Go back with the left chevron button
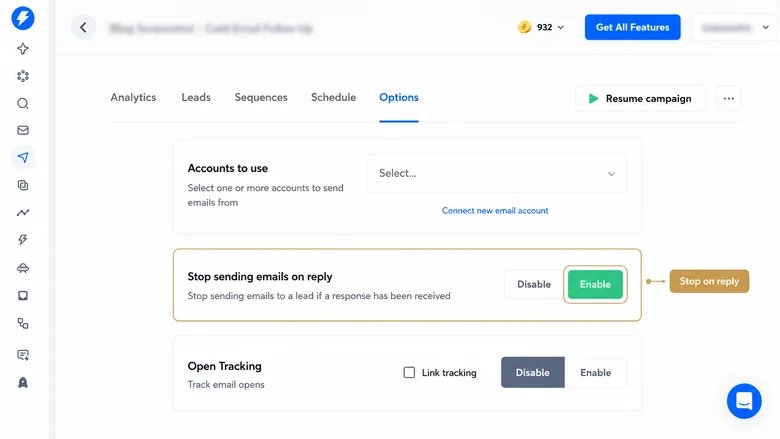780x439 pixels. tap(83, 27)
